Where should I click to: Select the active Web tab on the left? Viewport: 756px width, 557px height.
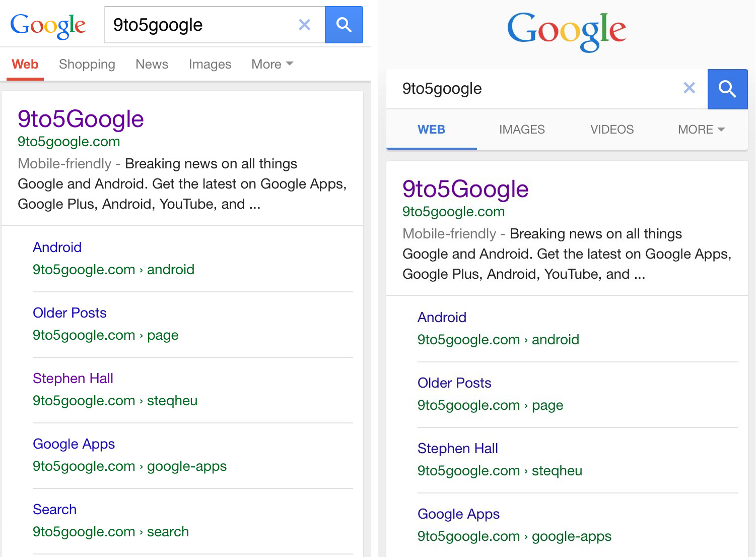click(25, 64)
